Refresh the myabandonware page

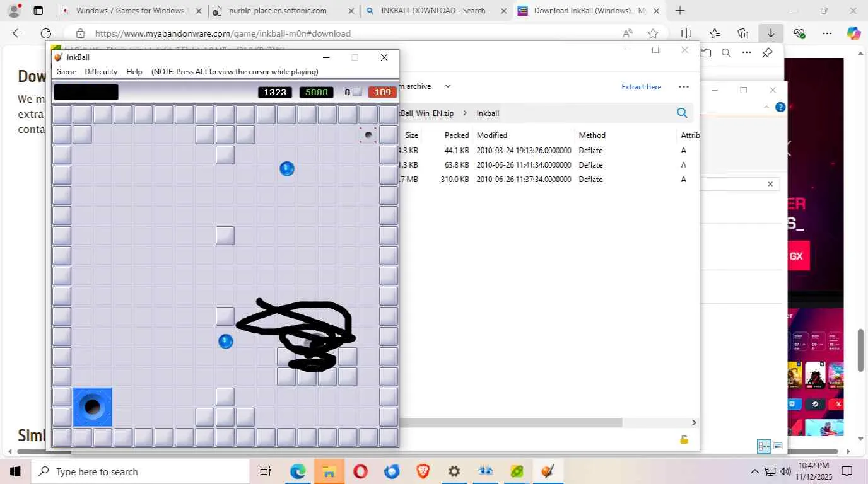pyautogui.click(x=46, y=33)
